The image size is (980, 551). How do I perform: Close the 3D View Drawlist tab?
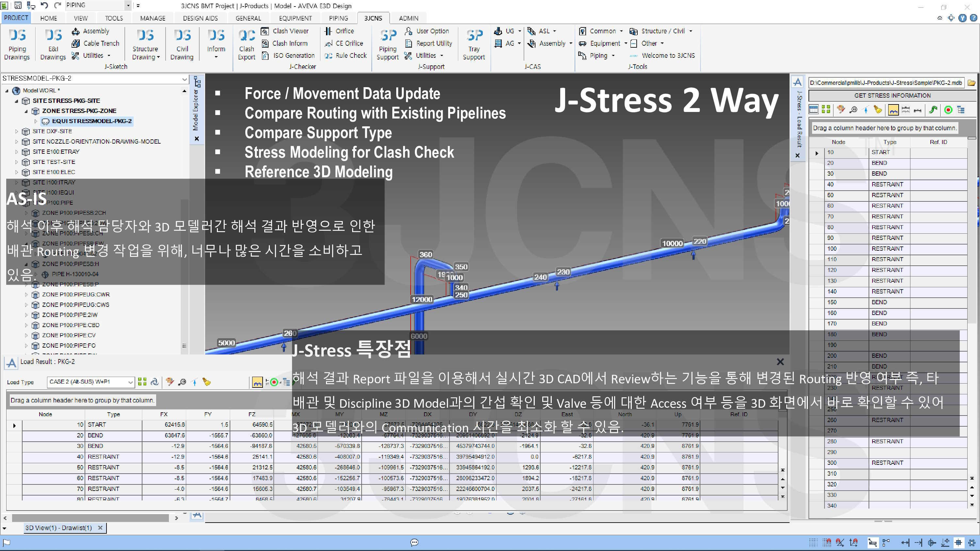click(100, 527)
